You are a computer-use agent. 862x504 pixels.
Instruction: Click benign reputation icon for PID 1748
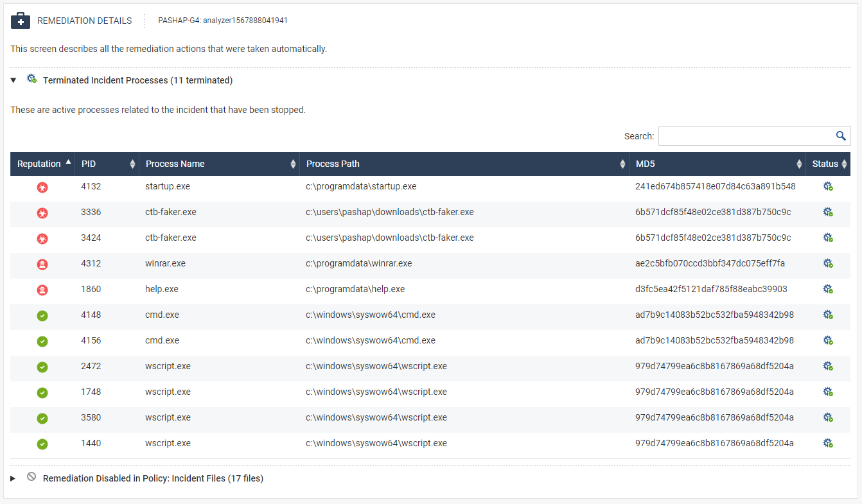tap(42, 393)
